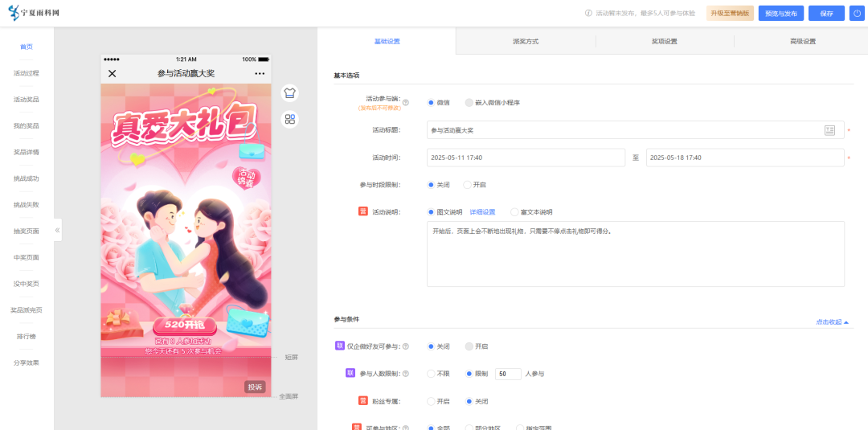
Task: Click the template icon inside the 活动标题 field
Action: click(829, 130)
